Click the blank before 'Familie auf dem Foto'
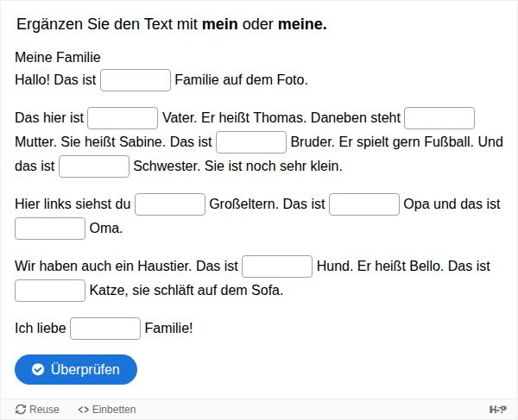Viewport: 518px width, 420px height. coord(136,80)
